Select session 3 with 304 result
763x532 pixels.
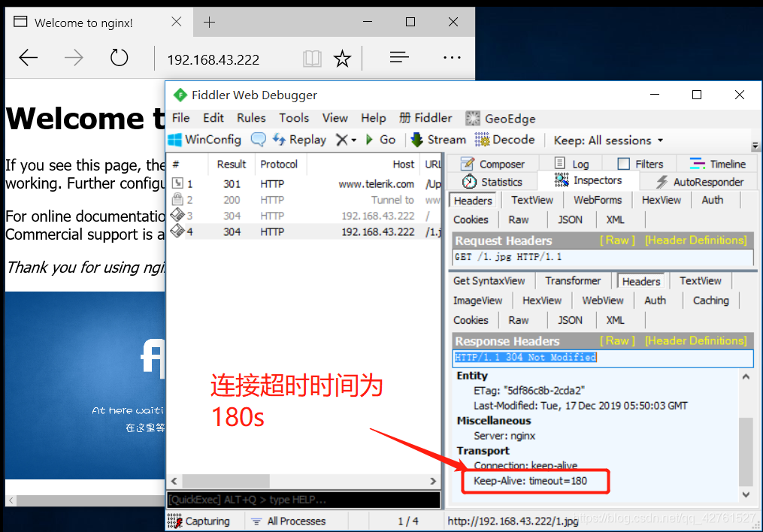coord(304,216)
